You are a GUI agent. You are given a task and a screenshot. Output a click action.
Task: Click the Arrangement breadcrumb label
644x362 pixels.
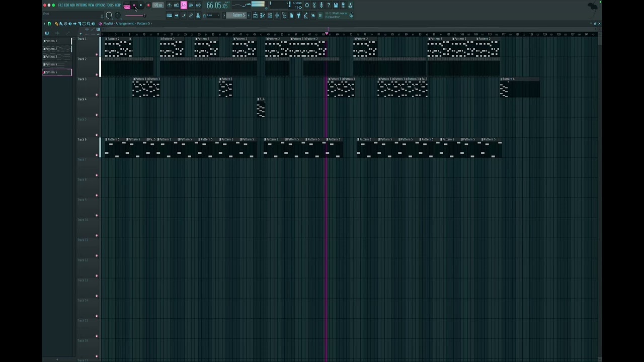click(x=125, y=24)
